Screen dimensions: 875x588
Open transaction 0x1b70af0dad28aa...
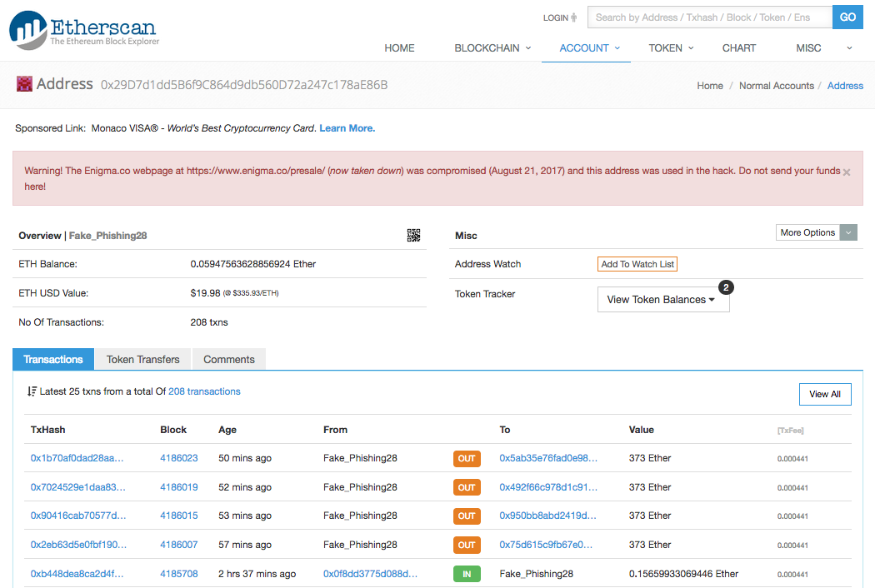click(x=77, y=458)
